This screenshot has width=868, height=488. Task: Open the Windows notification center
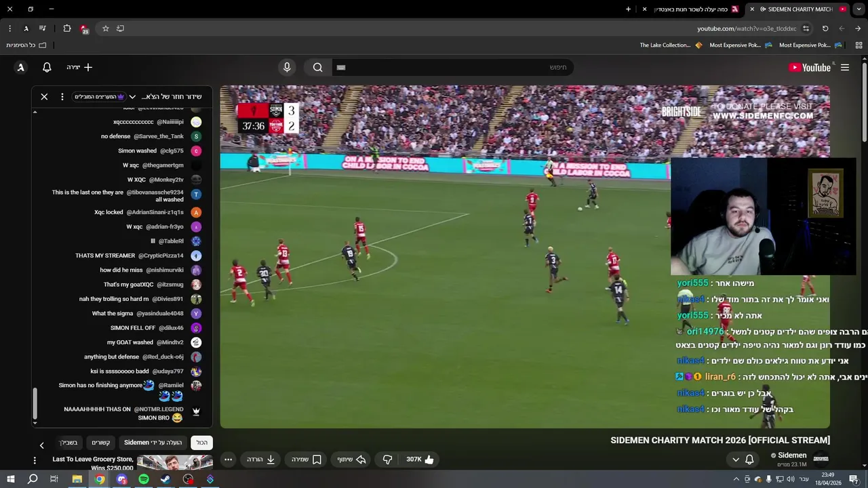tap(855, 479)
